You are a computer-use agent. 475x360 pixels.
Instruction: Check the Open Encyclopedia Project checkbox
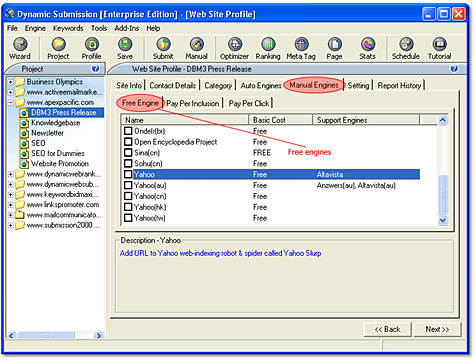[128, 142]
